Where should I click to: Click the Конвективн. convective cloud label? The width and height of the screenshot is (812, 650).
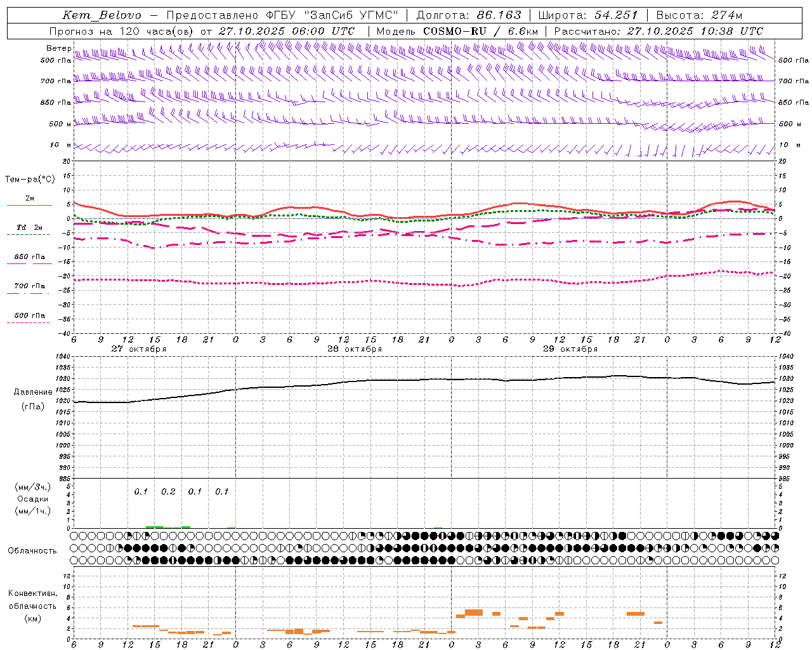pyautogui.click(x=32, y=594)
